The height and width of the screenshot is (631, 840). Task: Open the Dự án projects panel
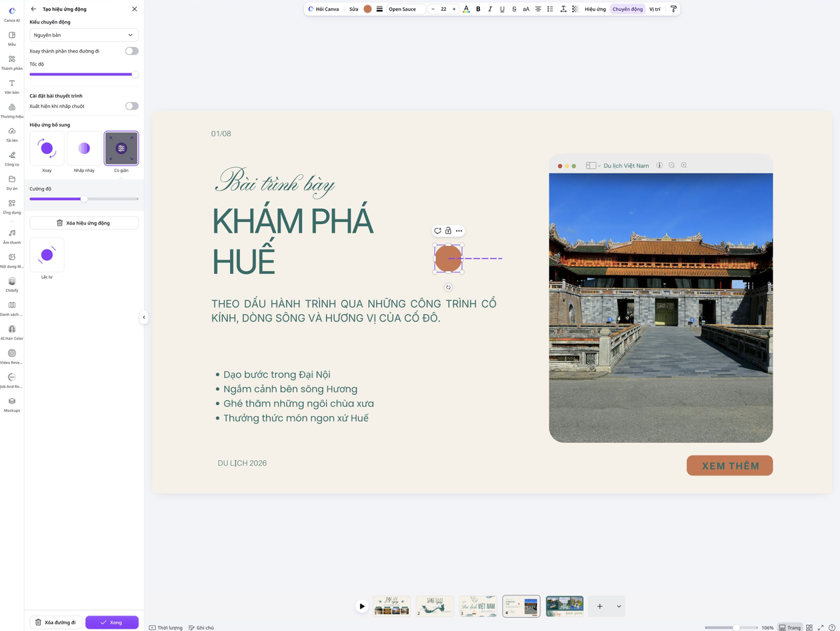pyautogui.click(x=12, y=182)
